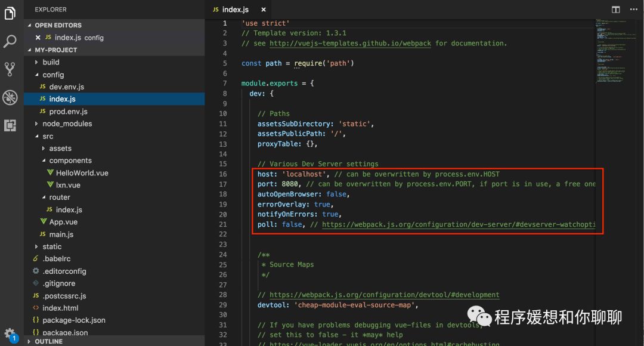Open main.js file
Screen dimensions: 644x346
tap(61, 234)
